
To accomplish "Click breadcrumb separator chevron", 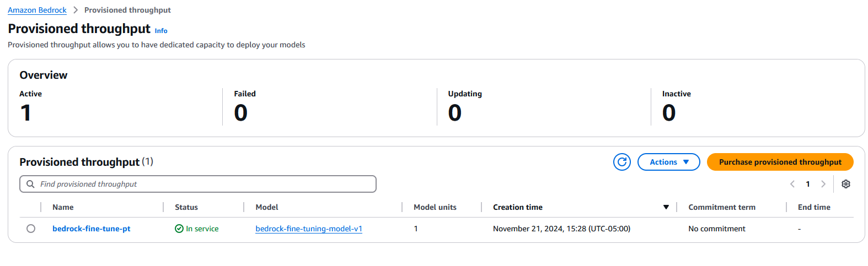I will (76, 10).
